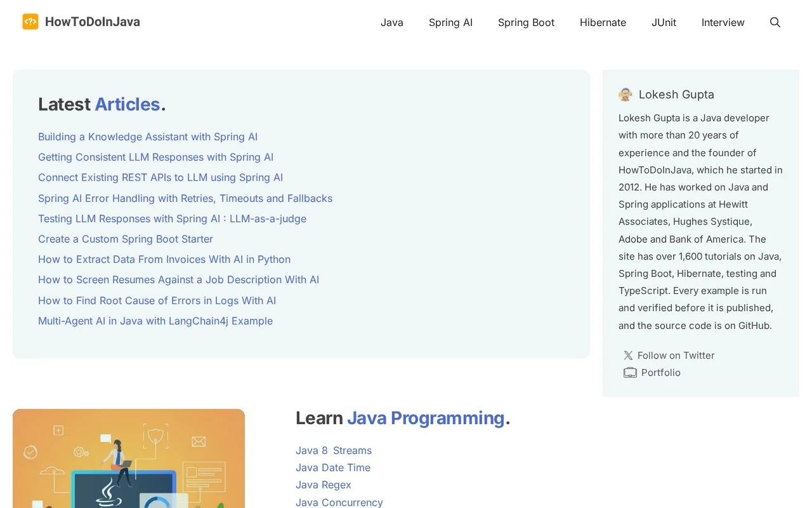
Task: Open the search magnifier icon
Action: click(x=775, y=22)
